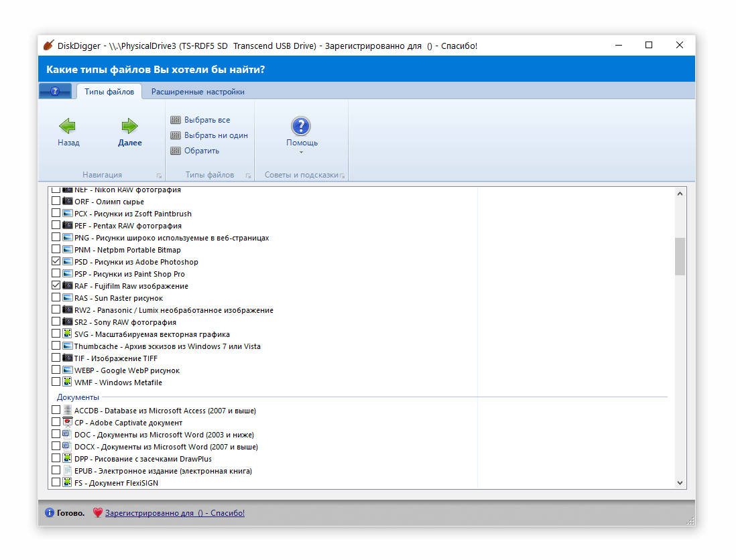
Task: Click the Документы group header
Action: point(78,397)
